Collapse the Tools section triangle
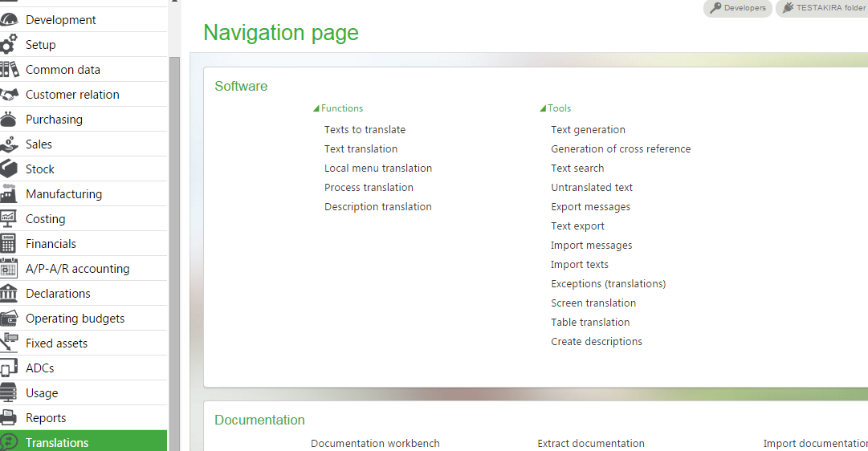The width and height of the screenshot is (868, 451). (x=543, y=108)
